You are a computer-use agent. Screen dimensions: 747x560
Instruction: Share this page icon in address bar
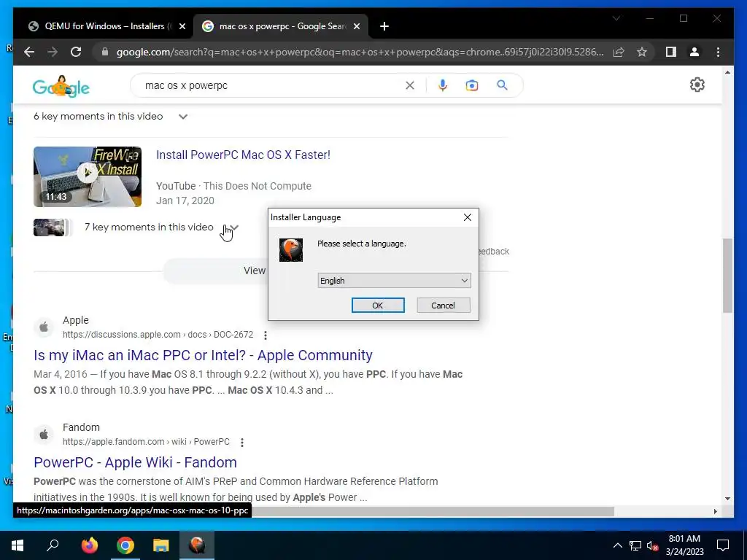point(619,52)
